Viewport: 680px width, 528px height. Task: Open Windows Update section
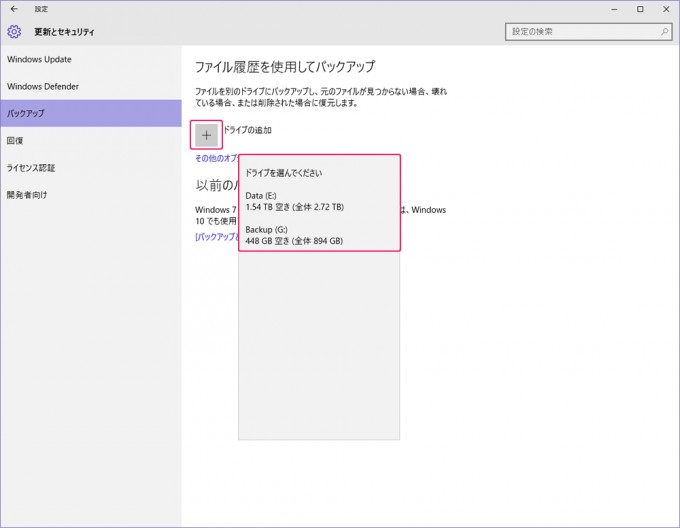pyautogui.click(x=91, y=59)
